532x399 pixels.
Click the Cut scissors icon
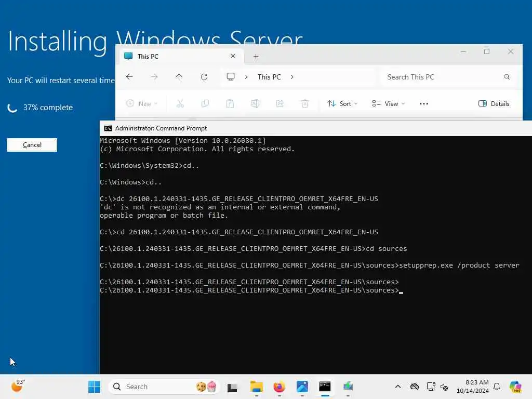pos(180,103)
